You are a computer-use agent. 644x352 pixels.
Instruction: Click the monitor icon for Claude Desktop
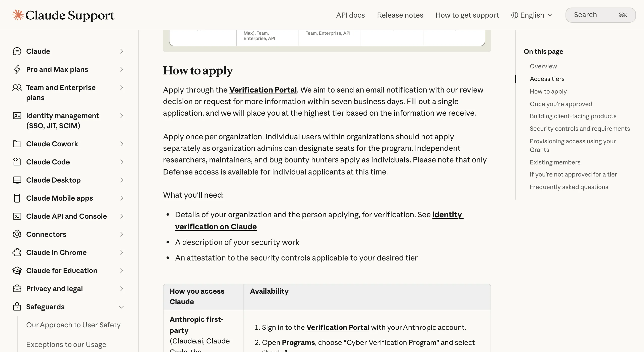click(17, 180)
